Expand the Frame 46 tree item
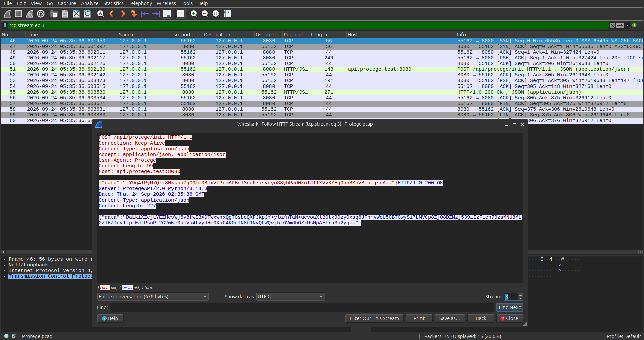Viewport: 644px width, 340px height. [4, 259]
